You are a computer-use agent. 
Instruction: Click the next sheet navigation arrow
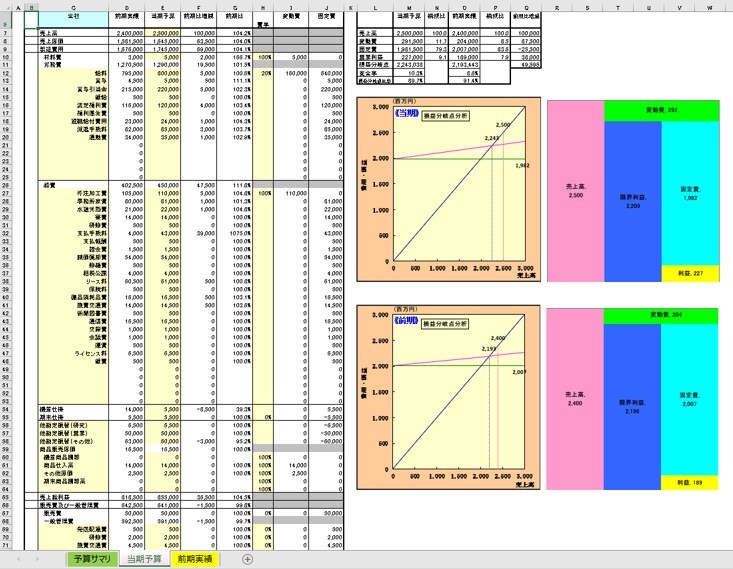(37, 559)
